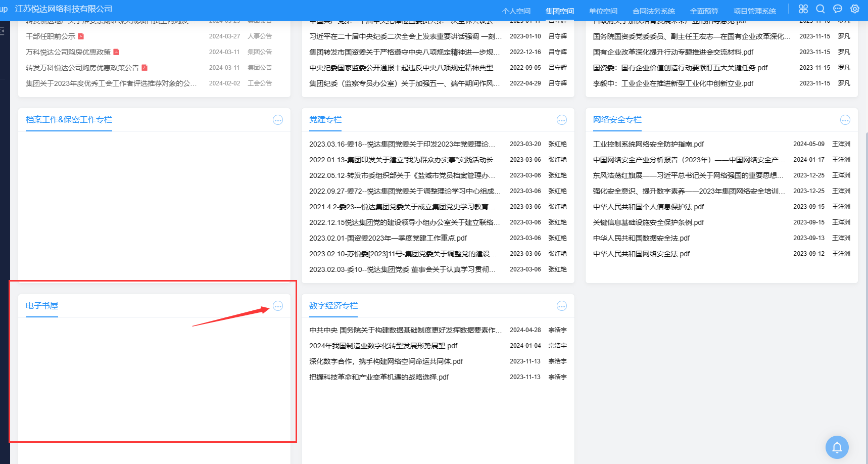
Task: Click the 电子书屋 section title
Action: coord(42,306)
